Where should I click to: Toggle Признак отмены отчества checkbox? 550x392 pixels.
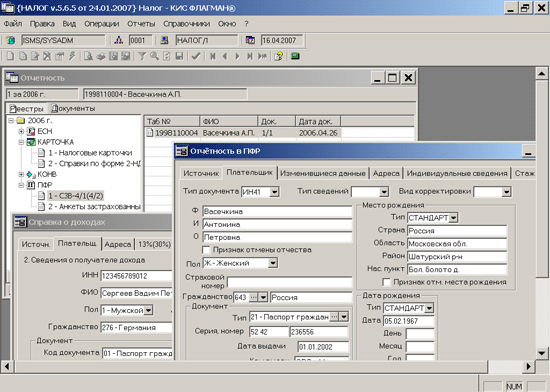coord(206,250)
